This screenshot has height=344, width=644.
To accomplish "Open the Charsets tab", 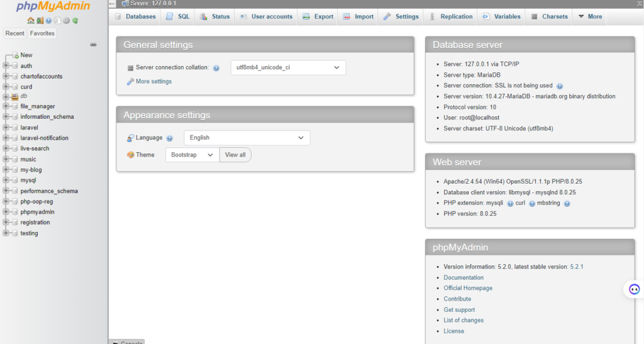I will 549,17.
